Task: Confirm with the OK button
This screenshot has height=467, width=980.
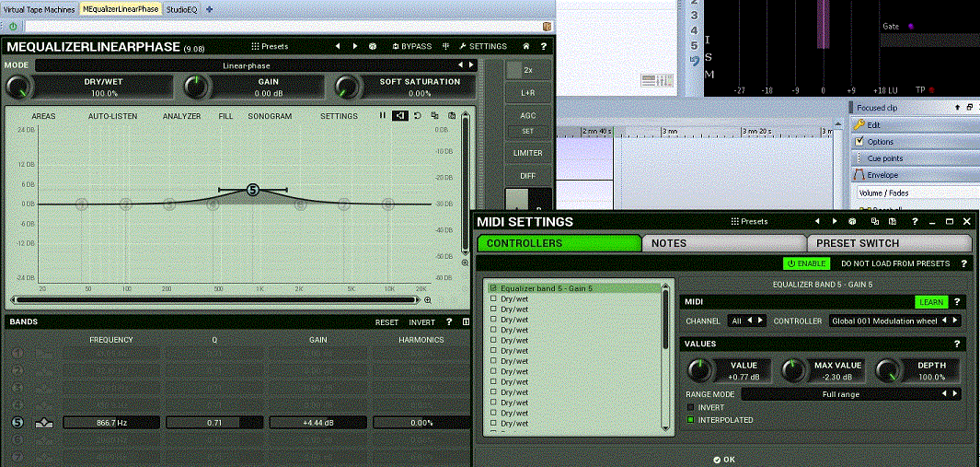Action: pyautogui.click(x=725, y=461)
